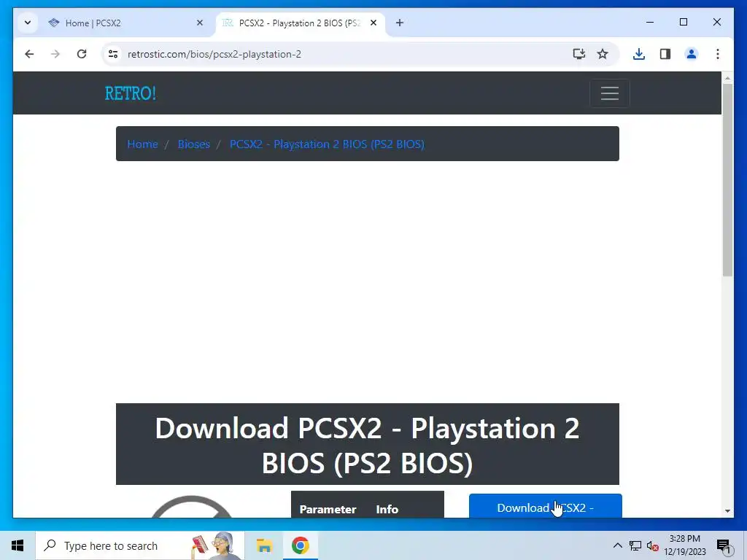Click the scrollbar down arrow

click(x=727, y=511)
